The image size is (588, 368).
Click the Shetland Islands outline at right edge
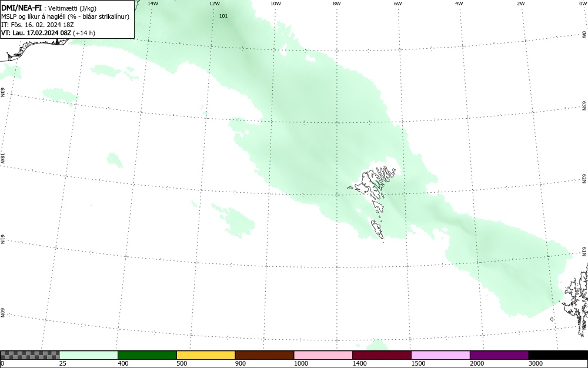tap(576, 300)
